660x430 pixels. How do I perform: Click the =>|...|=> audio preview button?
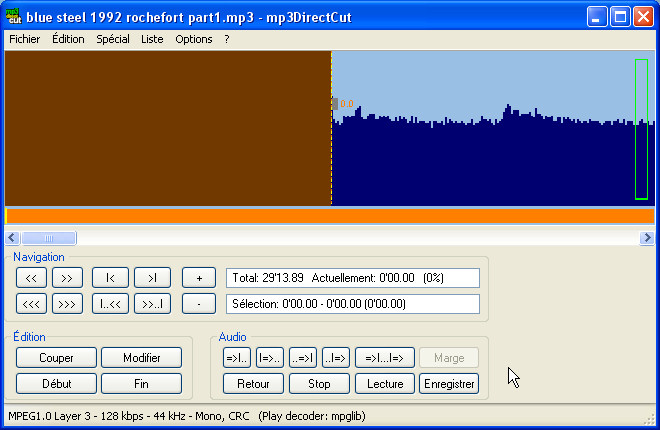tap(384, 358)
